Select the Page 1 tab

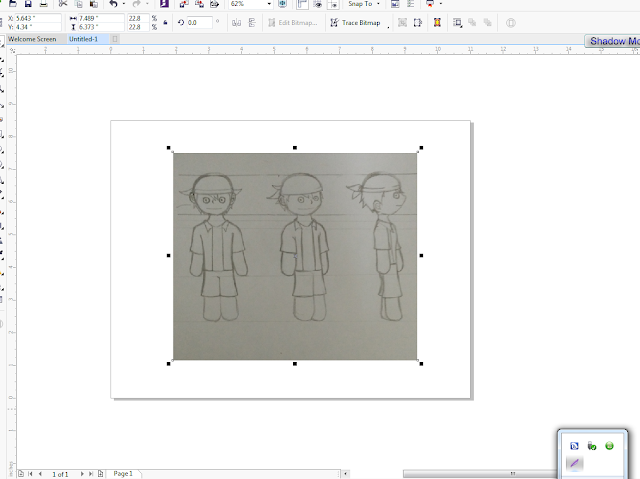(x=123, y=474)
